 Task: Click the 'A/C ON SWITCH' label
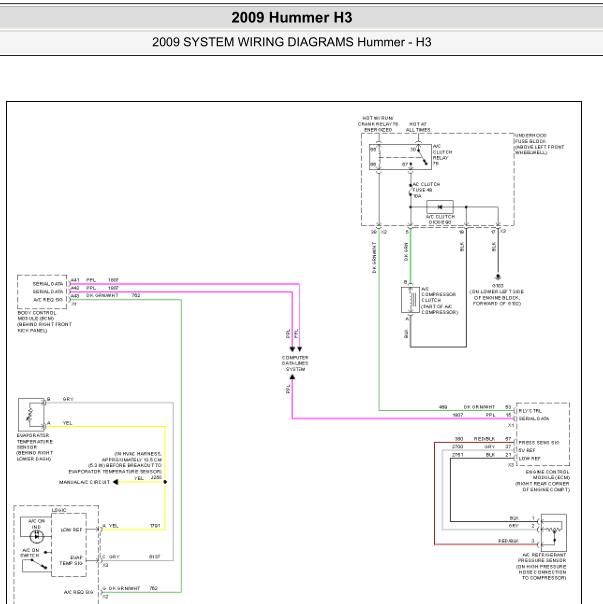tap(30, 553)
